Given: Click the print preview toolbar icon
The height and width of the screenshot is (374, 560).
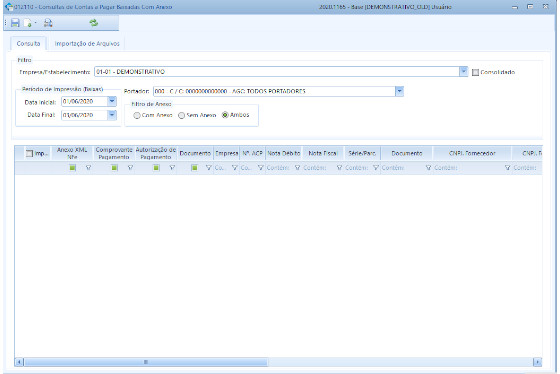Looking at the screenshot, I should [x=48, y=23].
